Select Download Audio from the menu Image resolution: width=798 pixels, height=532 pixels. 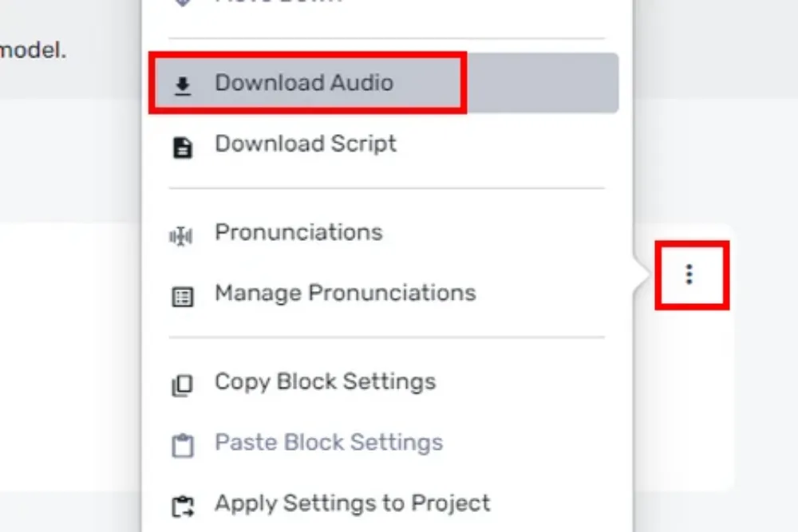[x=304, y=82]
